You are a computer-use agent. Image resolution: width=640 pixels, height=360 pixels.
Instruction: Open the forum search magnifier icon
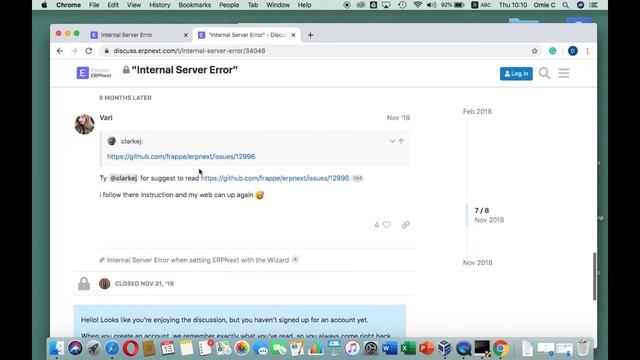pos(544,73)
